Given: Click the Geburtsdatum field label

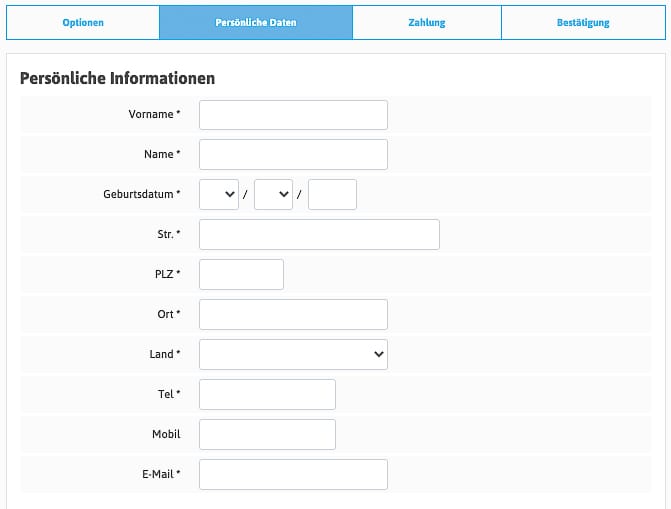Looking at the screenshot, I should click(x=141, y=194).
